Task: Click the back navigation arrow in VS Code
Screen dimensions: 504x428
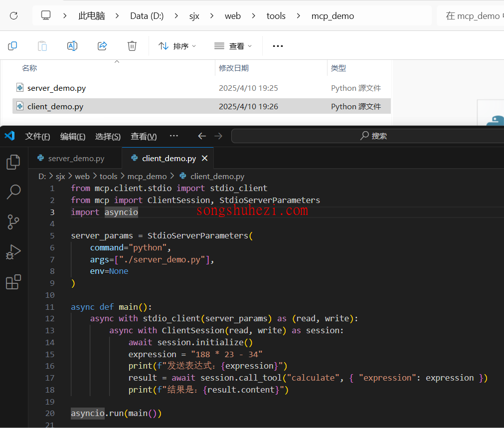Action: 202,136
